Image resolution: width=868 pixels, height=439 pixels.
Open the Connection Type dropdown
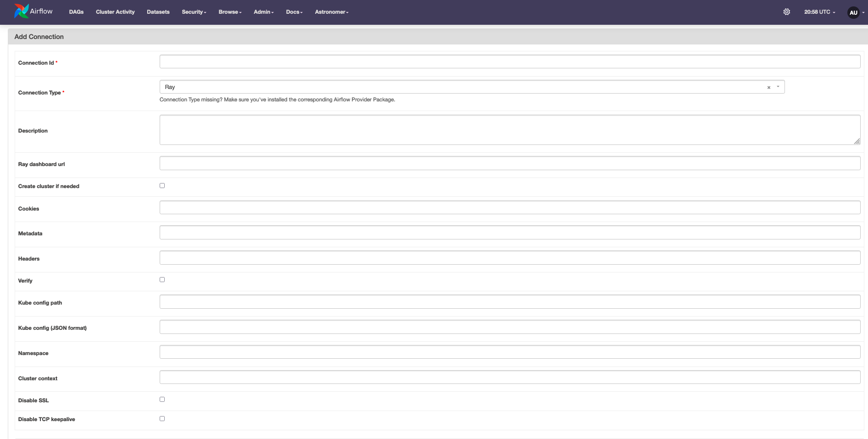tap(472, 87)
